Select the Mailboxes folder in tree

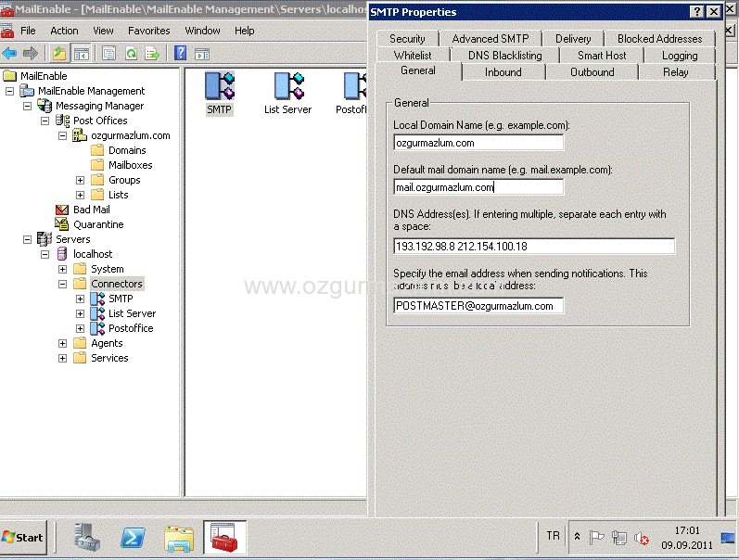coord(121,165)
